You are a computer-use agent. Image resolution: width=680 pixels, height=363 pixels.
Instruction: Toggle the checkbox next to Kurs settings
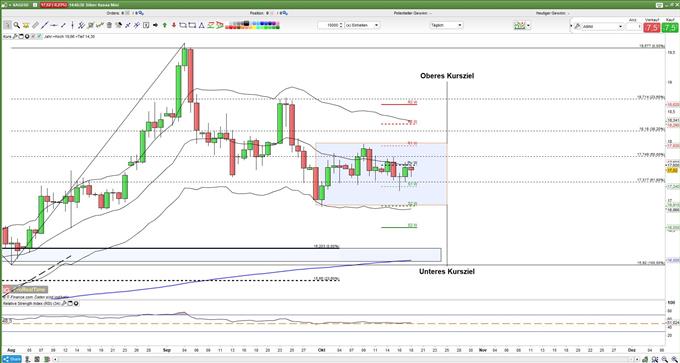pos(39,36)
